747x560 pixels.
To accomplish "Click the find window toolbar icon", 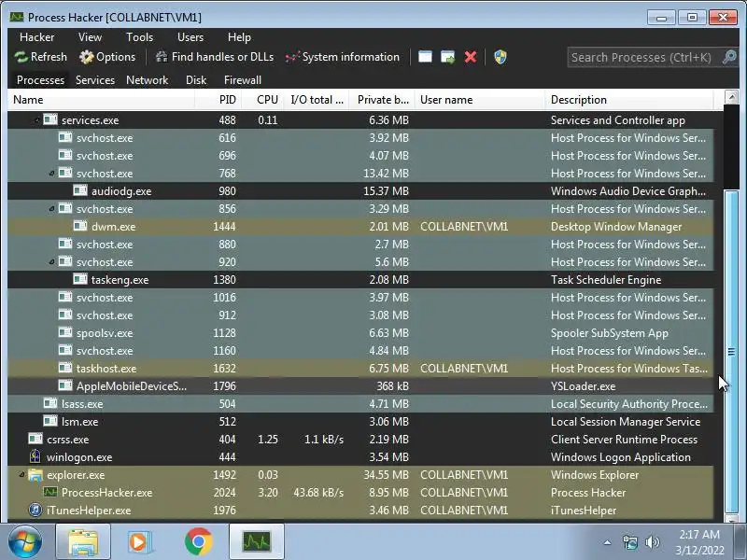I will [425, 57].
